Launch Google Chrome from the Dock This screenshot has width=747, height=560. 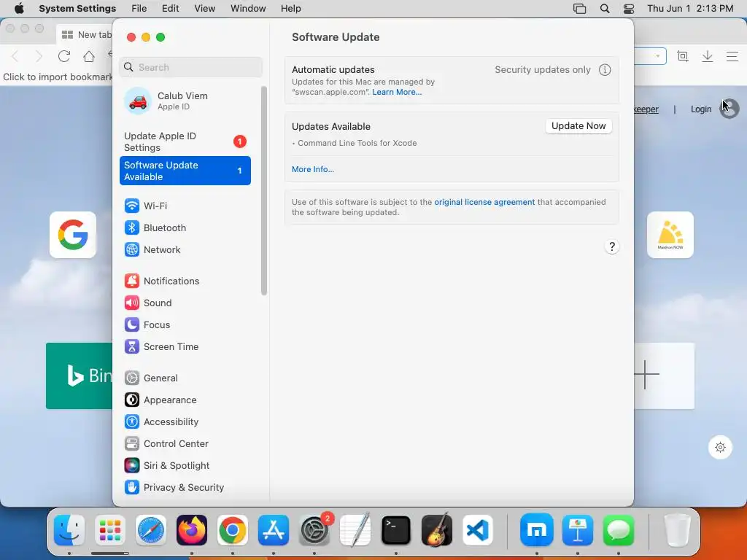click(x=233, y=530)
